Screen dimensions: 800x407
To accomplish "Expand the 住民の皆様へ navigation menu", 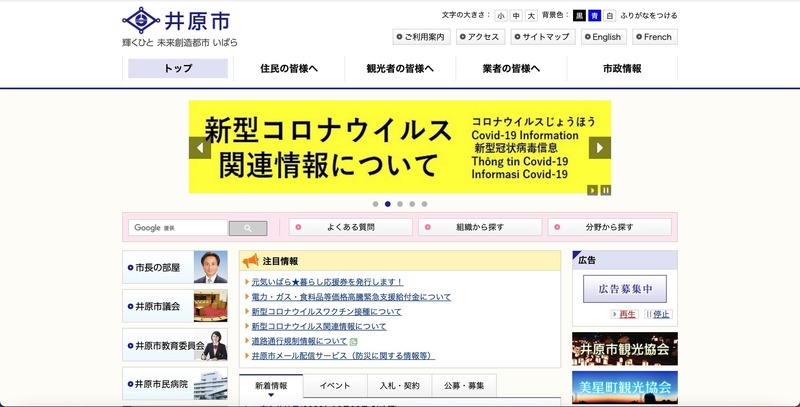I will 288,69.
